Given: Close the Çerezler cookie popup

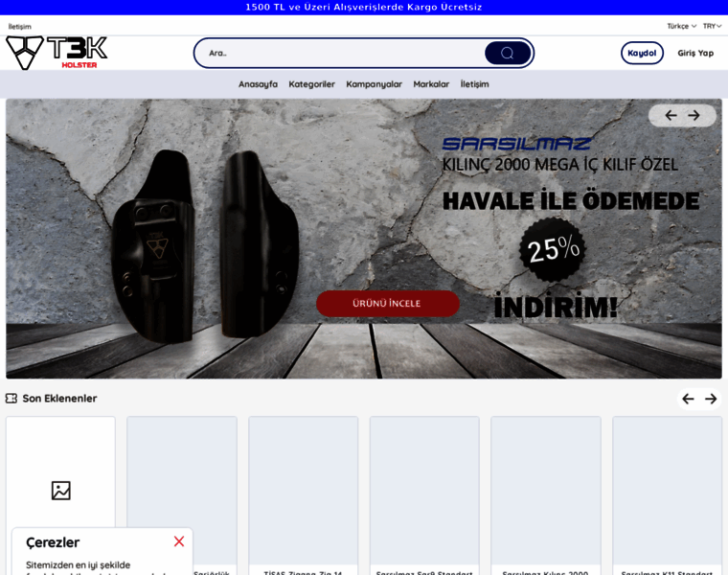Looking at the screenshot, I should coord(179,541).
